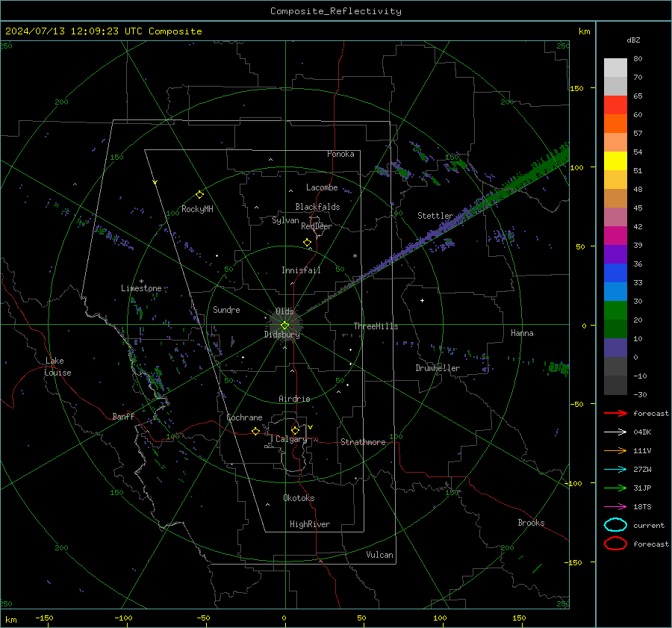Viewport: 672px width, 628px height.
Task: Select the magenta 39-42 dBZ color swatch
Action: pyautogui.click(x=615, y=236)
